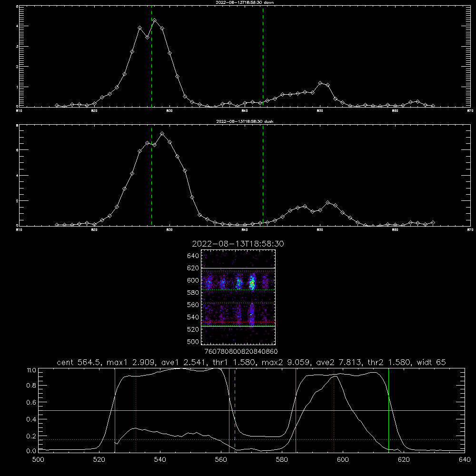The height and width of the screenshot is (476, 476).
Task: Click the red dotted line near 597 in bottom plot
Action: 334,410
